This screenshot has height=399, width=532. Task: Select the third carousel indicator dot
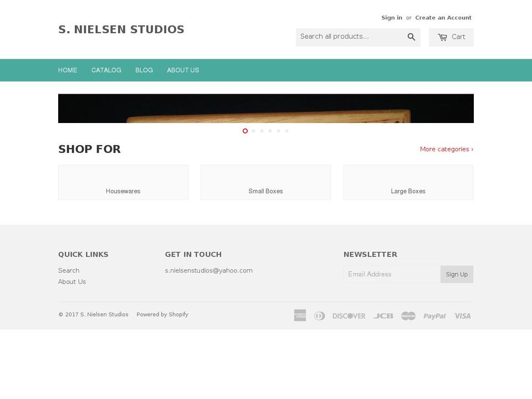262,131
